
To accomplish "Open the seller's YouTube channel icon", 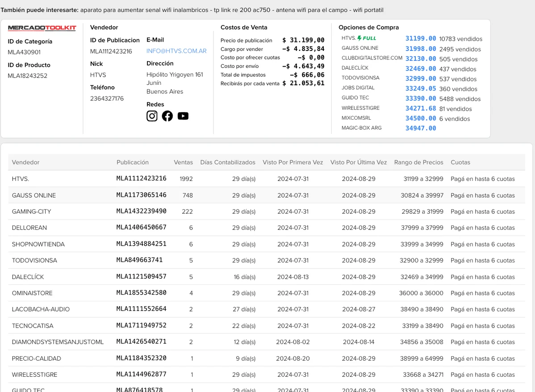I will coord(183,116).
